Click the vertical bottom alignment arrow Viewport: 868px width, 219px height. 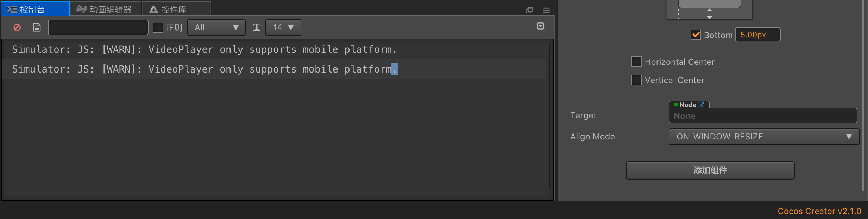tap(710, 14)
